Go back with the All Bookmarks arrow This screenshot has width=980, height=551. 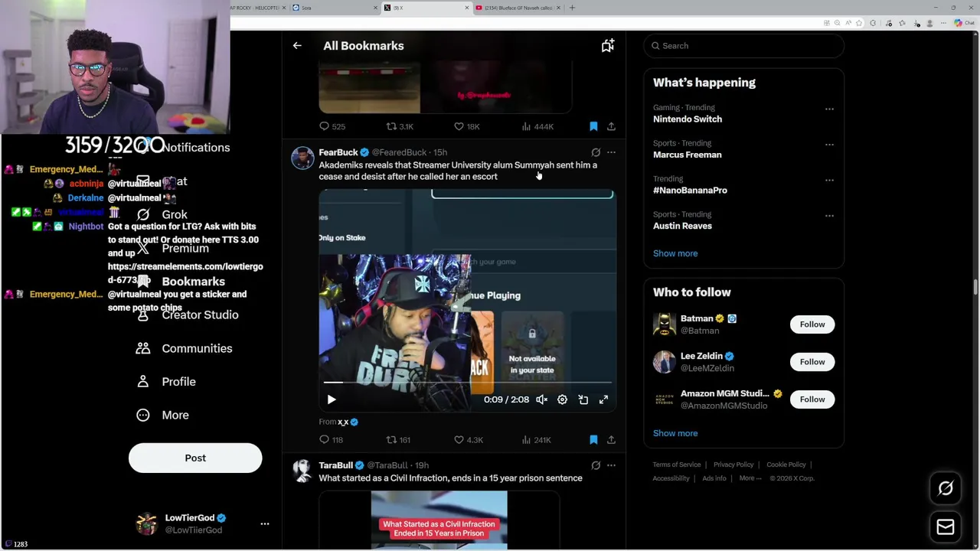pyautogui.click(x=297, y=46)
